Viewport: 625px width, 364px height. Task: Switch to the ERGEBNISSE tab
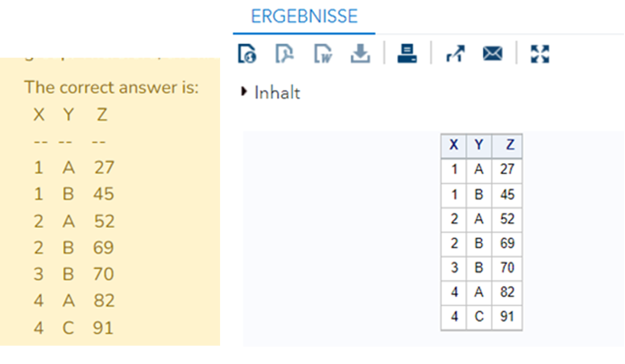point(304,16)
